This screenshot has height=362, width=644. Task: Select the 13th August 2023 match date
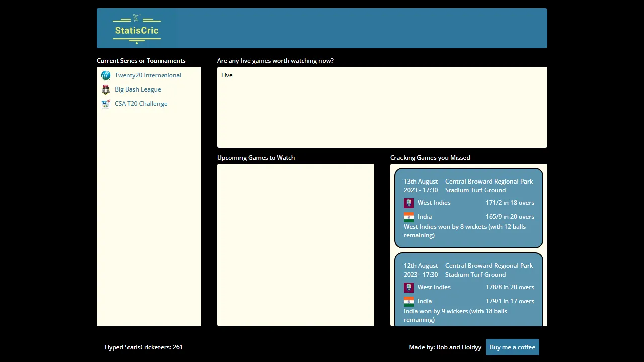(421, 186)
